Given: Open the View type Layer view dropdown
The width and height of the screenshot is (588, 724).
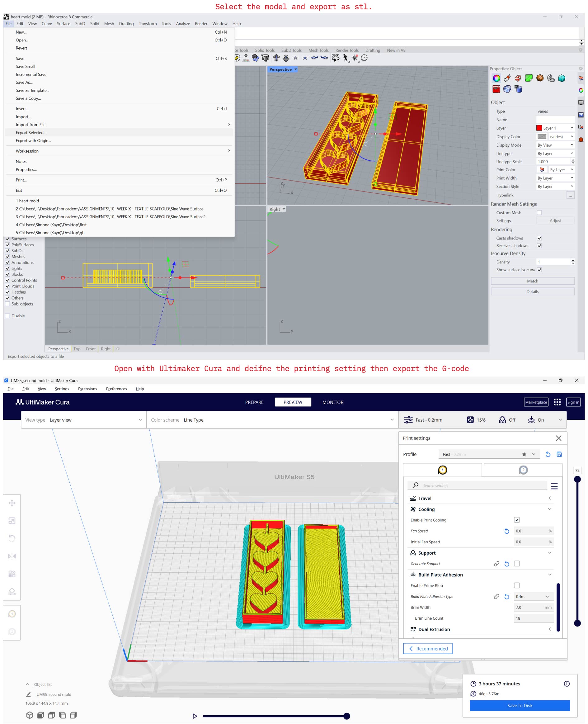Looking at the screenshot, I should [x=84, y=420].
